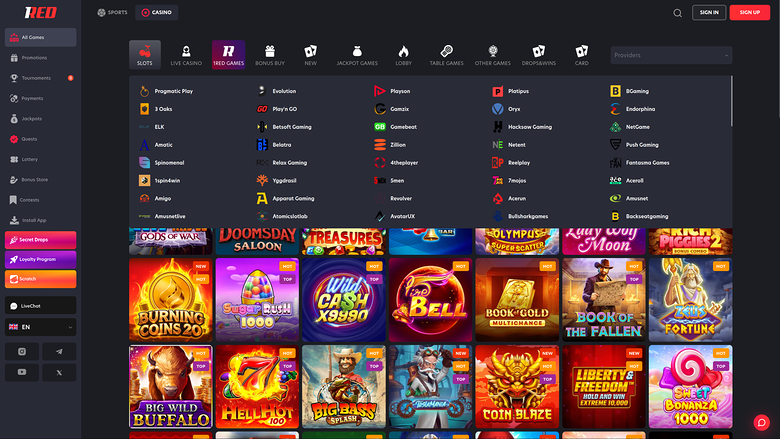
Task: Switch to Casino section
Action: 157,12
